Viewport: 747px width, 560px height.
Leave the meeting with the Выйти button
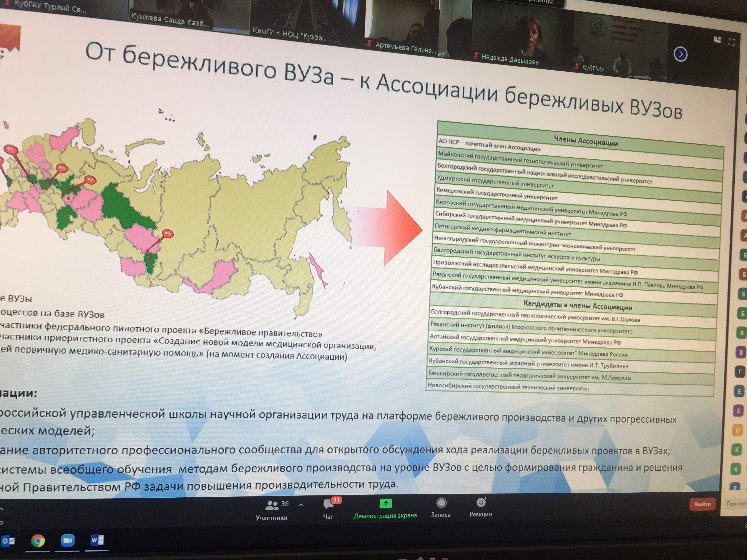pyautogui.click(x=702, y=504)
